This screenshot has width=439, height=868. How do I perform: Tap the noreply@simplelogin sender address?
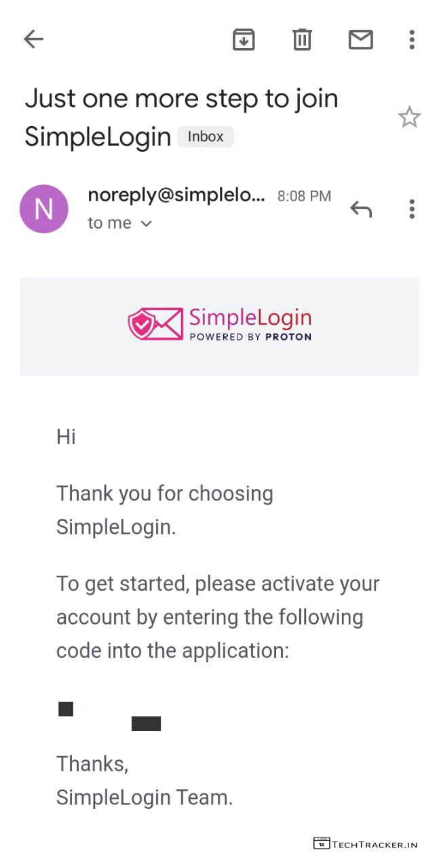point(176,195)
